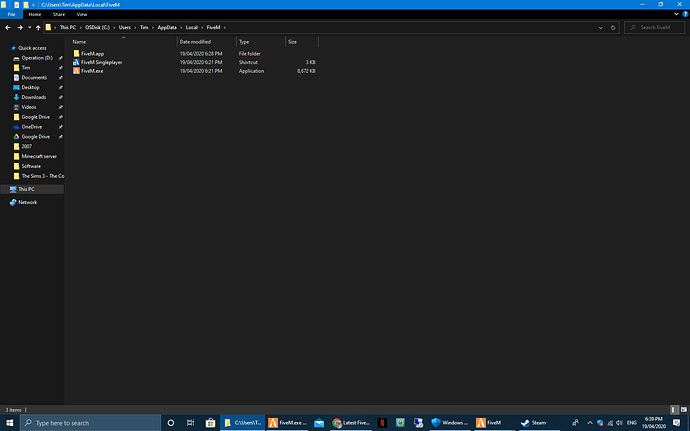Open Windows Security taskbar window

click(x=449, y=423)
